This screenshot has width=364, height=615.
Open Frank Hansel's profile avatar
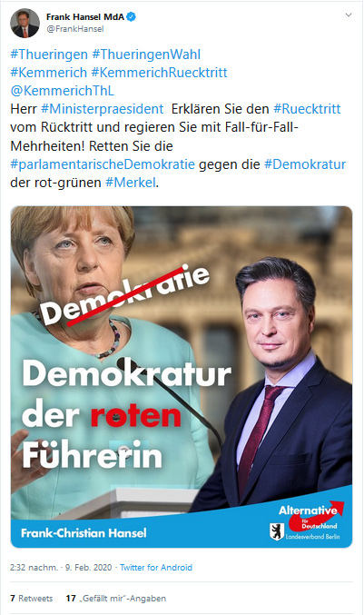25,23
